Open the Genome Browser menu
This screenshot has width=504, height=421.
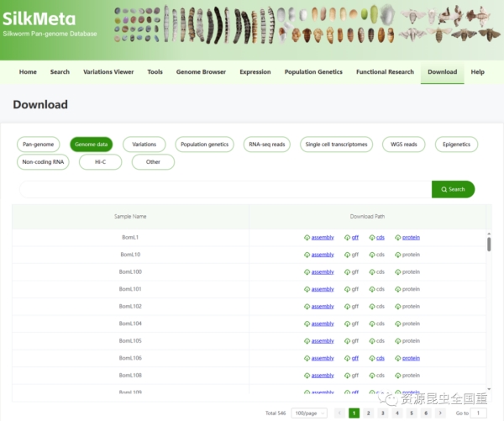point(201,72)
